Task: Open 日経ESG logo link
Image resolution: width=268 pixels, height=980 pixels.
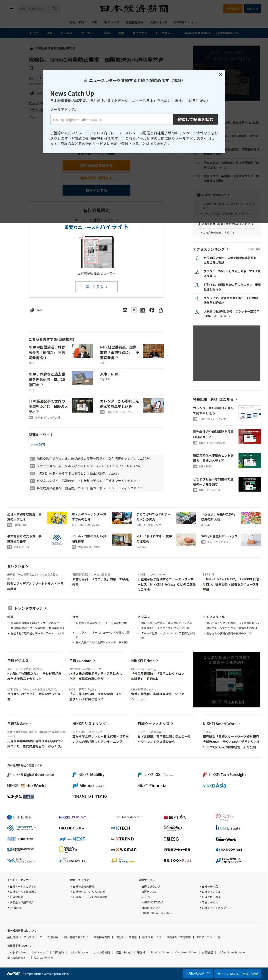Action: point(171,839)
